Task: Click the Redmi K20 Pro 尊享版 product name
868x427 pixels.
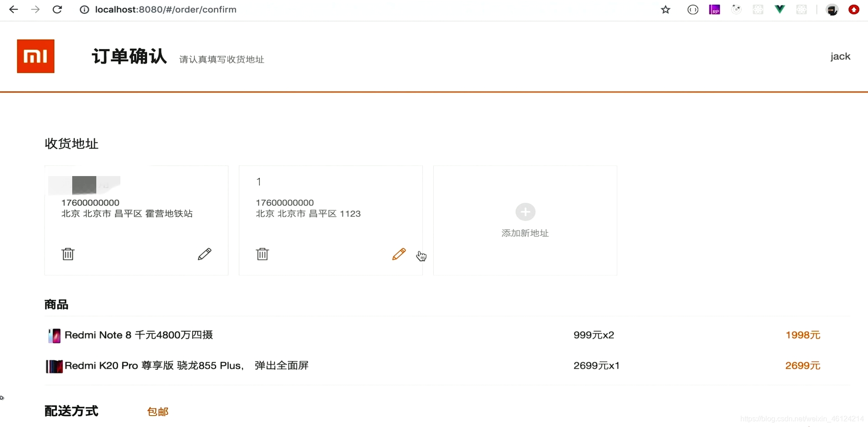Action: pos(187,365)
